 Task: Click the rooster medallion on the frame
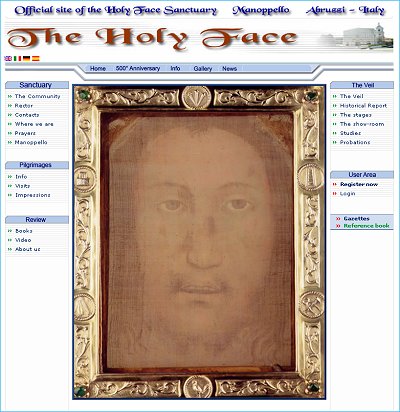pyautogui.click(x=198, y=387)
